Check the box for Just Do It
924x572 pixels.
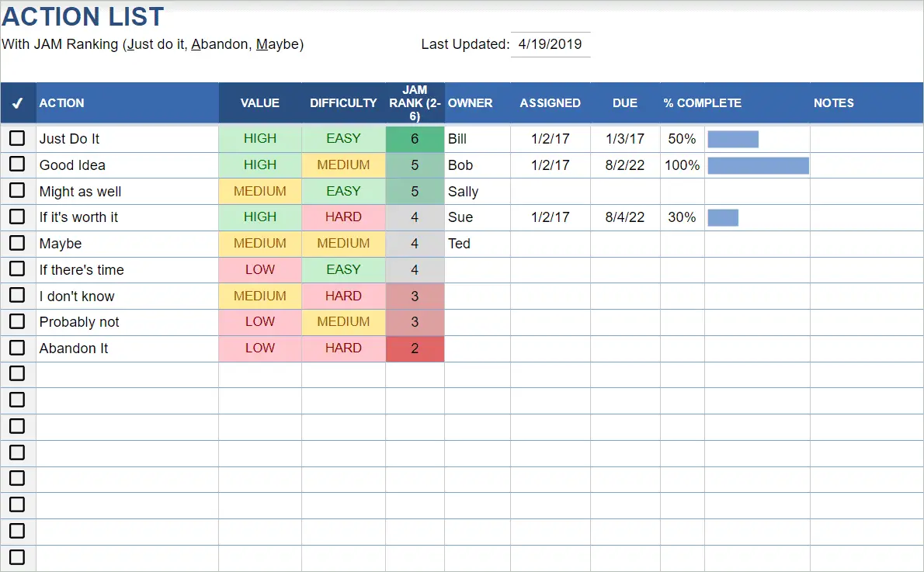pos(17,138)
